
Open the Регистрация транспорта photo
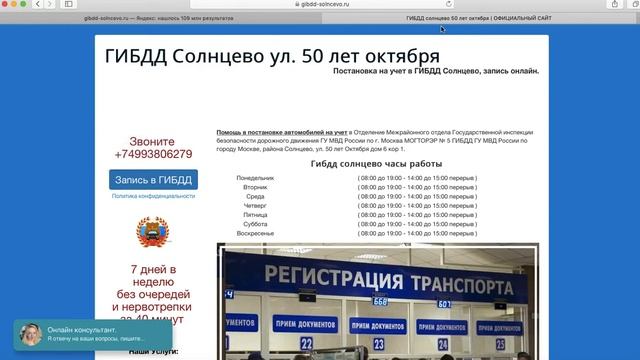point(378,302)
